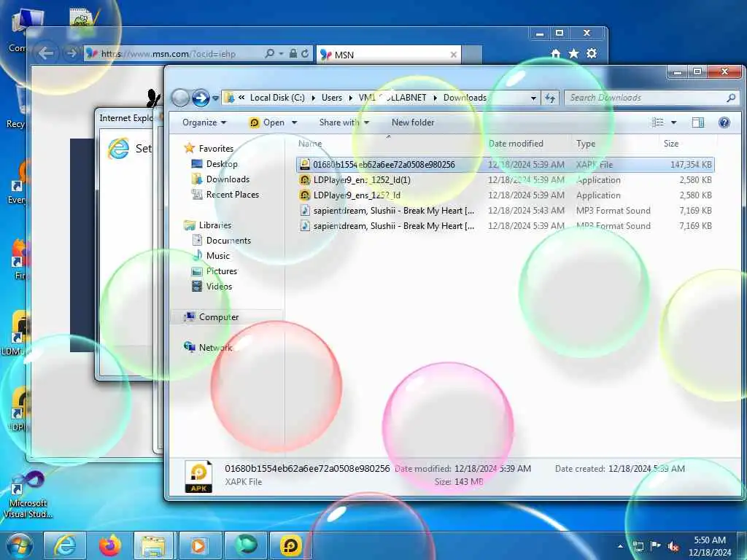The image size is (747, 560).
Task: Sort by the Size column header
Action: [x=671, y=144]
